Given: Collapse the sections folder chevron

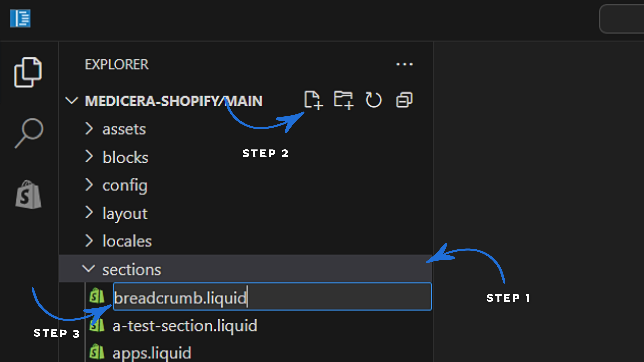Looking at the screenshot, I should coord(89,268).
